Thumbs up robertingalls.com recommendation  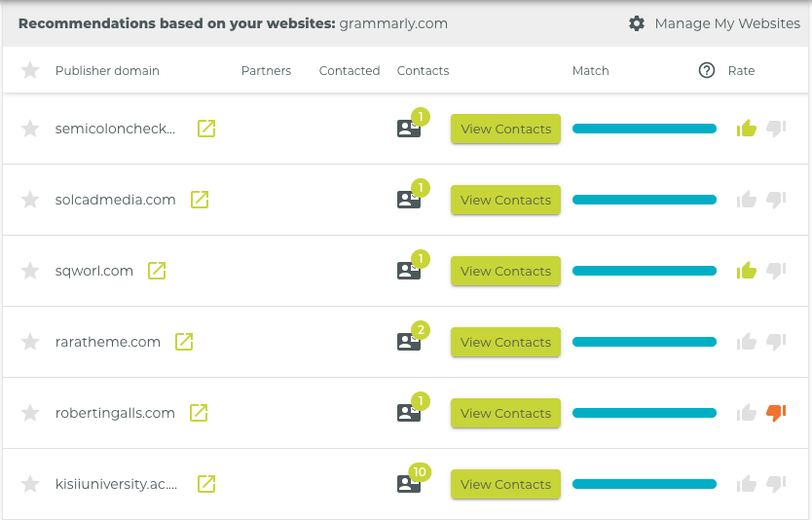746,412
